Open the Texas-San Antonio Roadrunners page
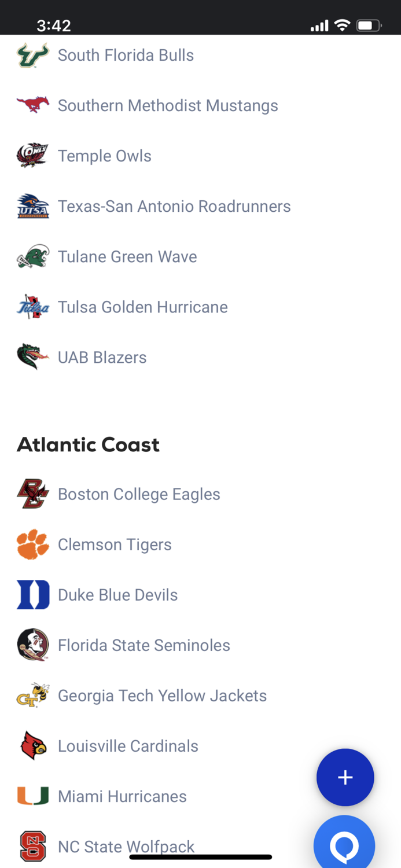This screenshot has width=401, height=868. coord(174,206)
